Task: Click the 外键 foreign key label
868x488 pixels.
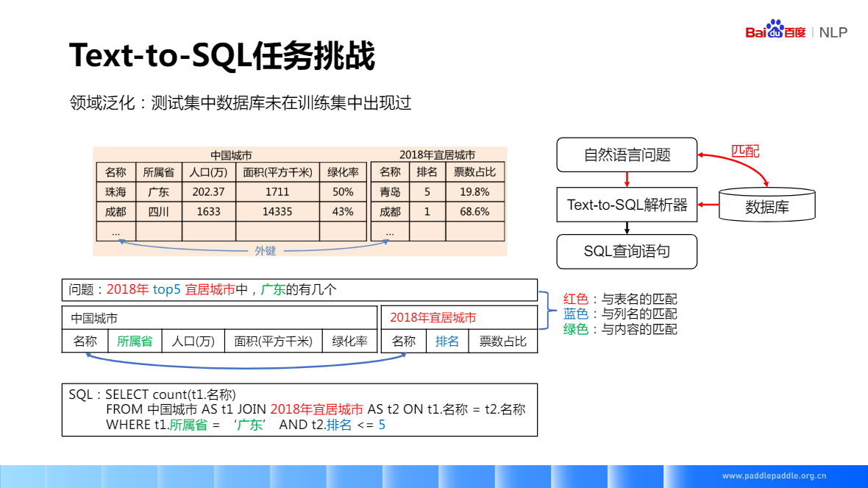Action: [265, 251]
